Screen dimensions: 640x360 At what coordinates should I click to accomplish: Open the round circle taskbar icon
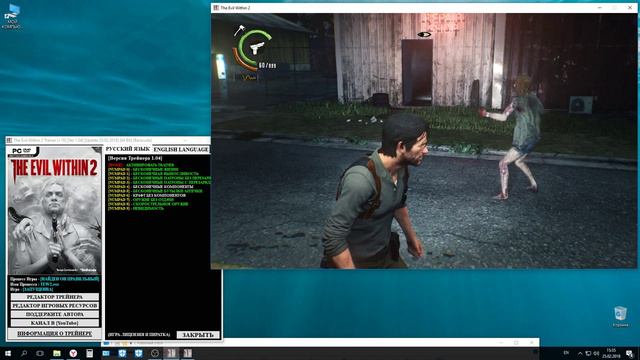coord(155,353)
